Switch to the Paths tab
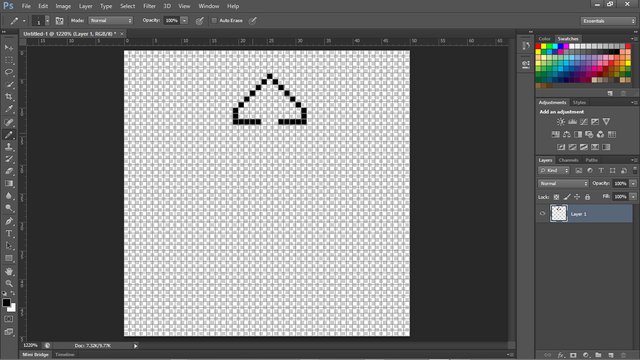This screenshot has height=360, width=640. click(591, 160)
